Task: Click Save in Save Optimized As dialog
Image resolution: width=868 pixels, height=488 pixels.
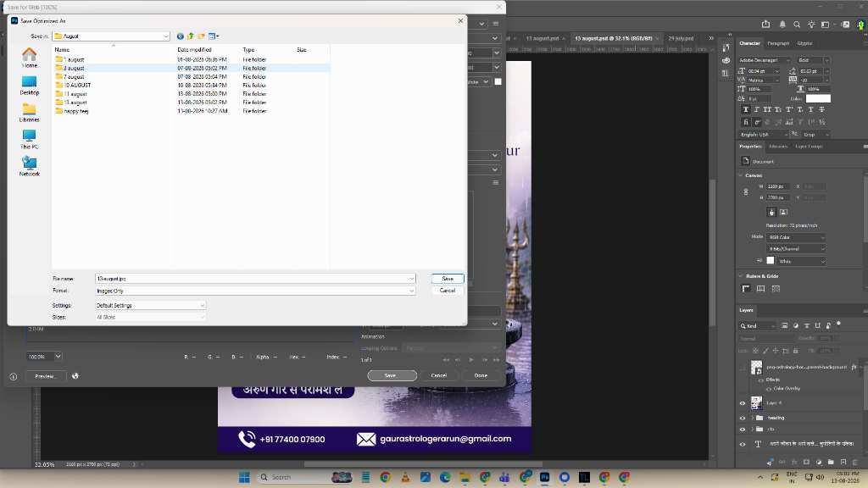Action: 448,278
